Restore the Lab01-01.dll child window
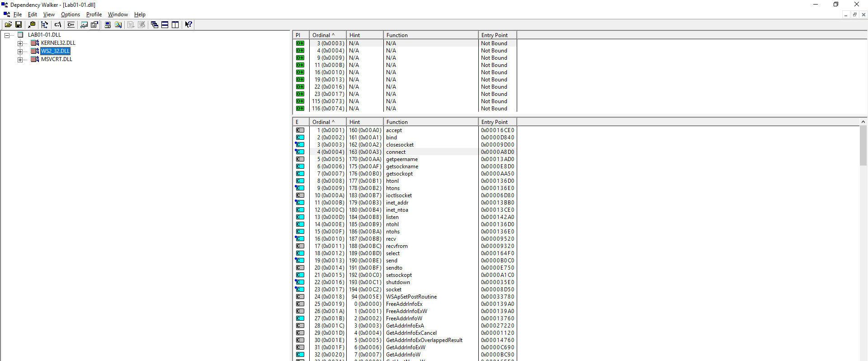868x361 pixels. tap(854, 15)
